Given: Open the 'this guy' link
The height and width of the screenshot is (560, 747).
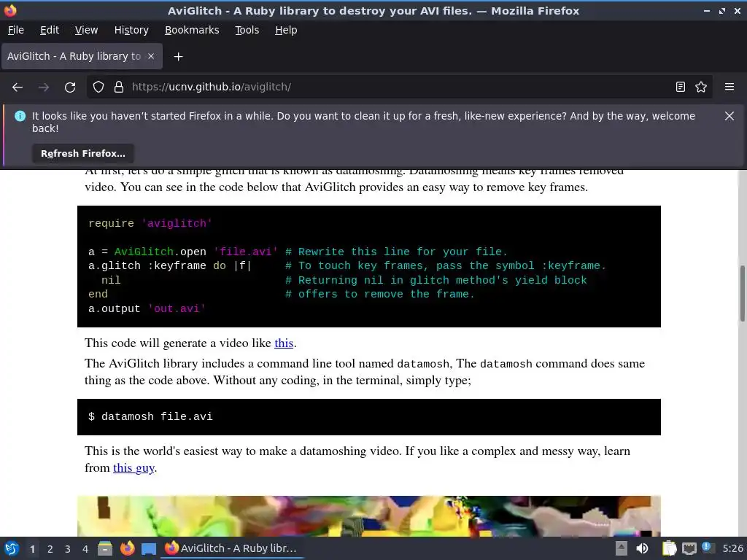Looking at the screenshot, I should [134, 467].
